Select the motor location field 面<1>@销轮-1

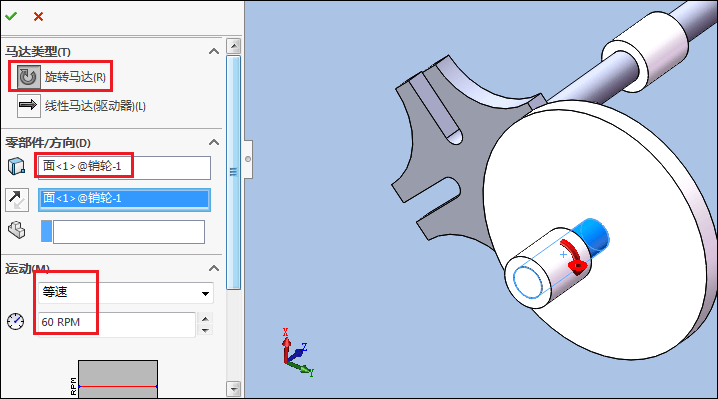(x=124, y=167)
